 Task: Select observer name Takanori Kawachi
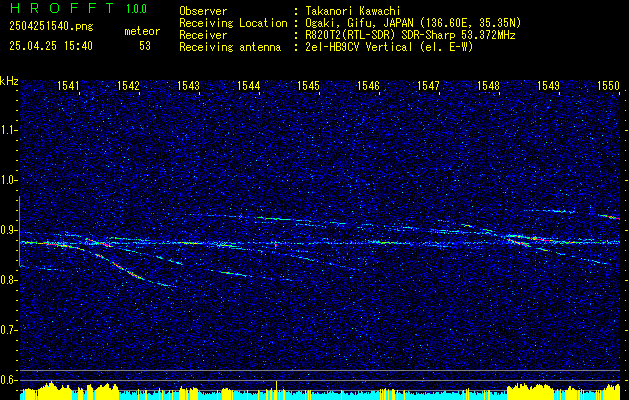[x=352, y=11]
